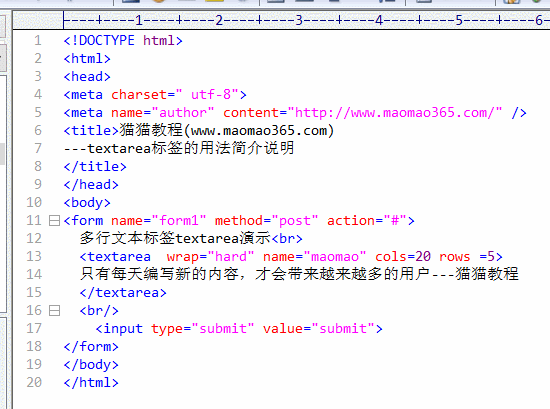
Task: Click the "hard" wrap value
Action: coord(231,256)
